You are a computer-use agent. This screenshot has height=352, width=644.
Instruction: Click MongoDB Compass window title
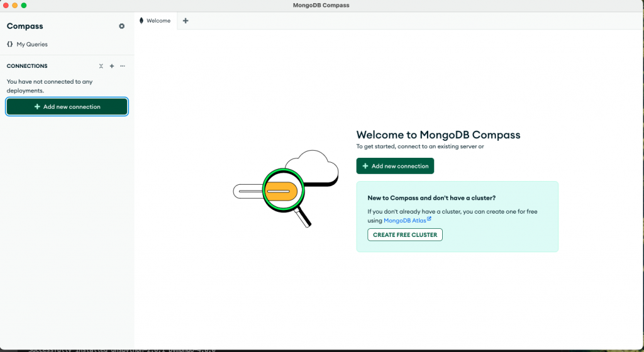321,5
